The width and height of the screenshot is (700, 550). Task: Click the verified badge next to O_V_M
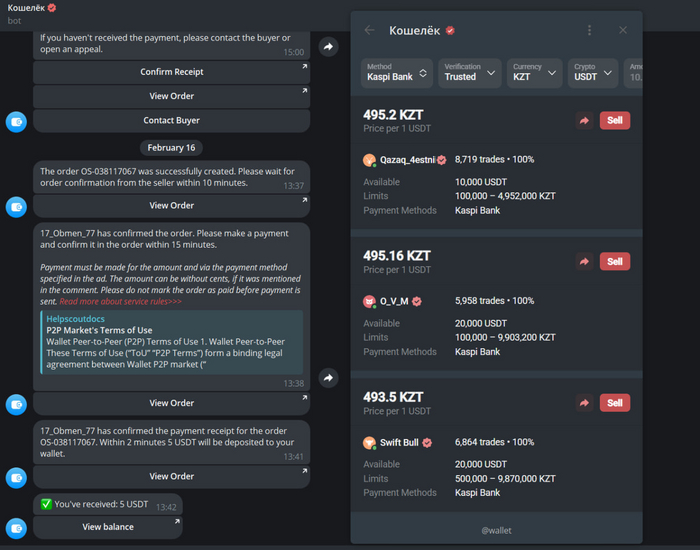417,302
